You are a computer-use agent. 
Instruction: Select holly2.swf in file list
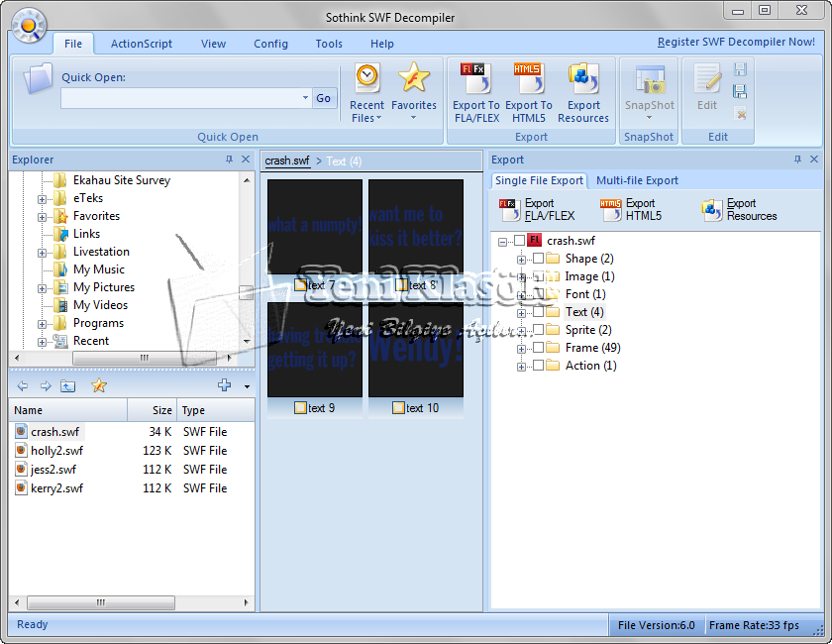(x=56, y=451)
